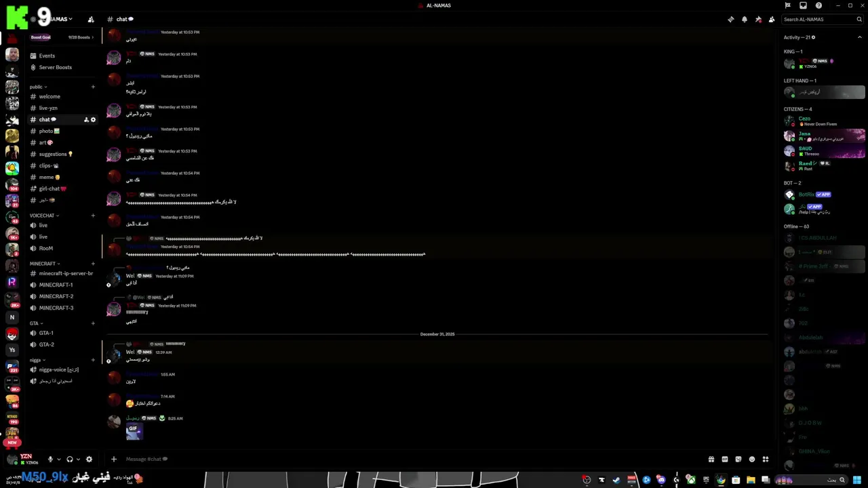Toggle the member list icon

pos(772,19)
